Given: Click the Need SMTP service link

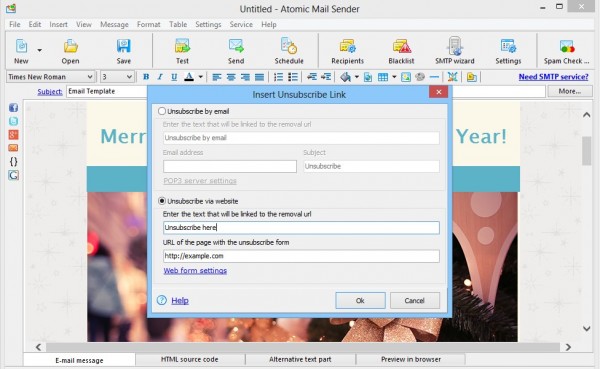Looking at the screenshot, I should point(553,77).
